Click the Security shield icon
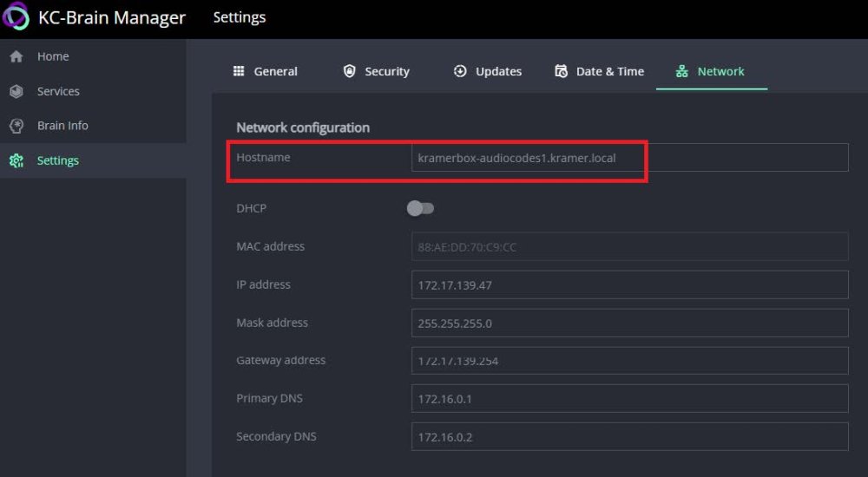868x477 pixels. click(350, 71)
